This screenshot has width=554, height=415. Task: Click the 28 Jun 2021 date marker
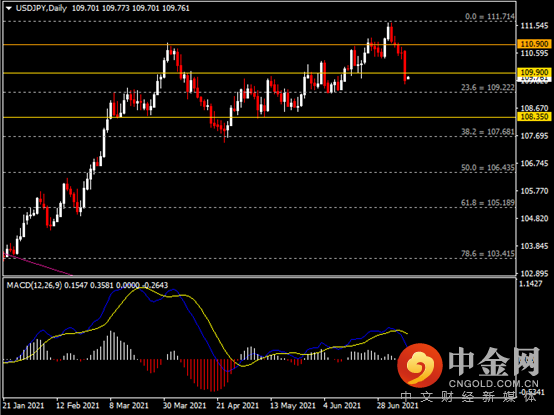397,405
